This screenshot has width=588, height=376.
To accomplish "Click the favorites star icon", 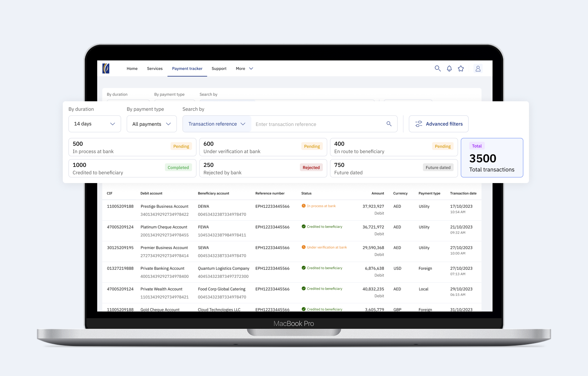I will point(461,69).
